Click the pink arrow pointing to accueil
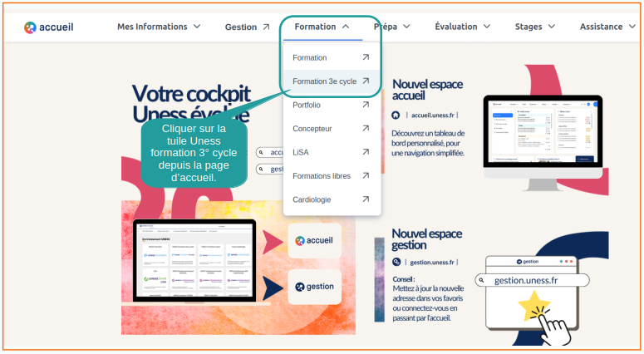 click(273, 242)
